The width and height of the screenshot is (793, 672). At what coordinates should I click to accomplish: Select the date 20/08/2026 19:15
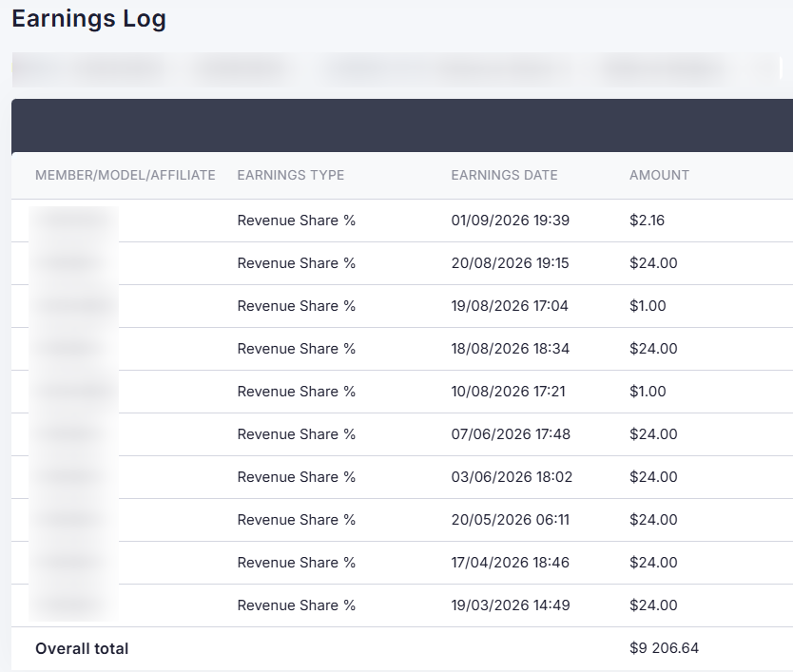click(x=510, y=263)
